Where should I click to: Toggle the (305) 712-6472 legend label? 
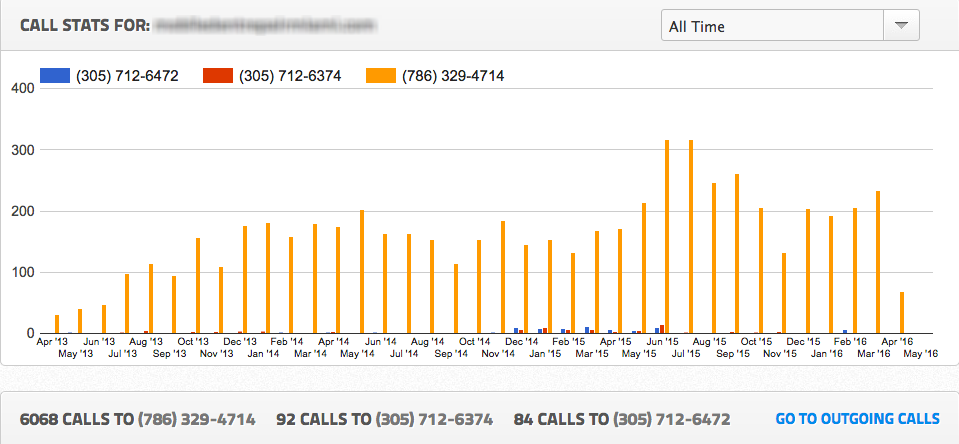point(127,75)
